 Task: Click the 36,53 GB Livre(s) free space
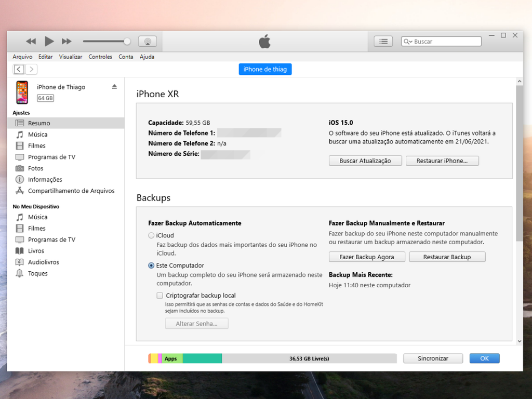[309, 358]
